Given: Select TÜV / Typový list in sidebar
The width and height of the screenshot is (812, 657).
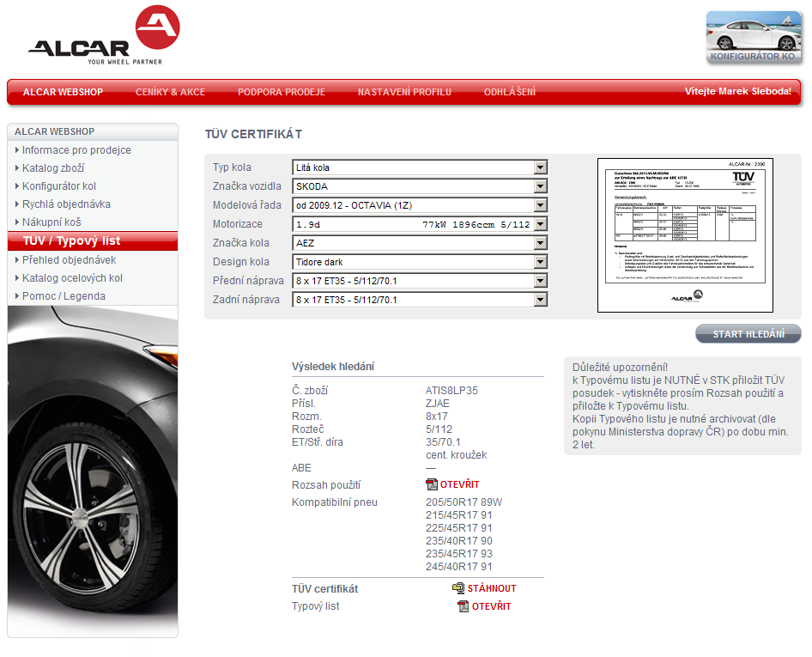Looking at the screenshot, I should pyautogui.click(x=93, y=241).
